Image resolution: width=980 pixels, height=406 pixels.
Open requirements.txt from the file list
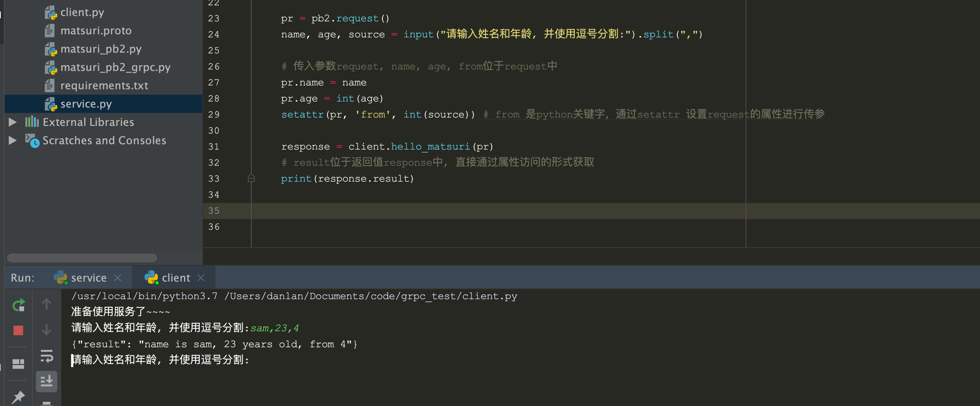click(104, 85)
